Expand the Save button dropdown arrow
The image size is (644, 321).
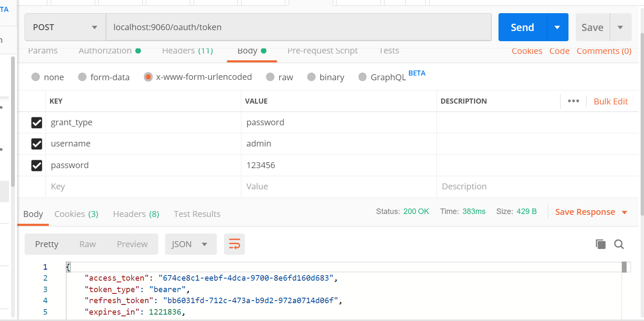click(621, 27)
